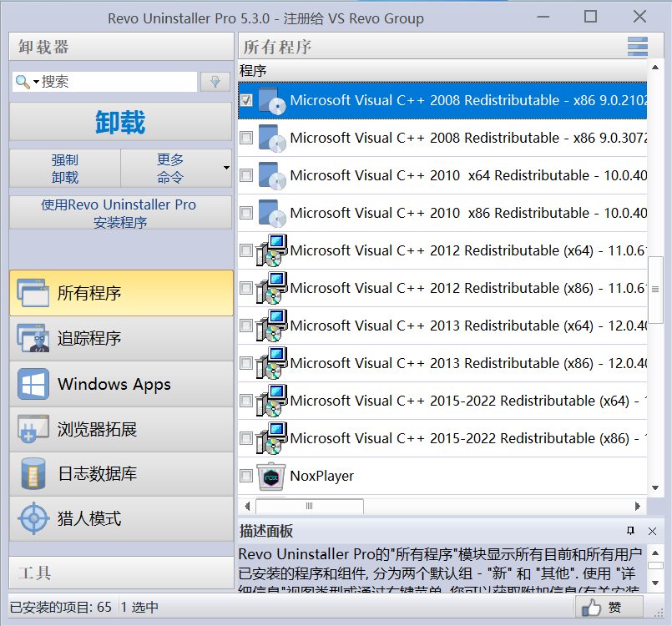This screenshot has width=672, height=626.
Task: Click the NoxPlayer program icon
Action: 270,475
